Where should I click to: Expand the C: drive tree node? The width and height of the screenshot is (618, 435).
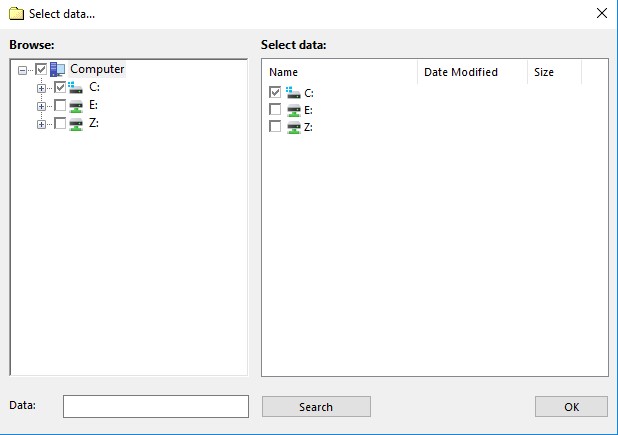[x=41, y=87]
